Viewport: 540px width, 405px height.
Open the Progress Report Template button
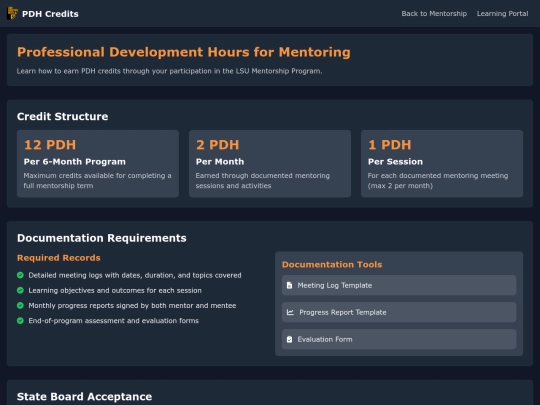click(x=399, y=312)
